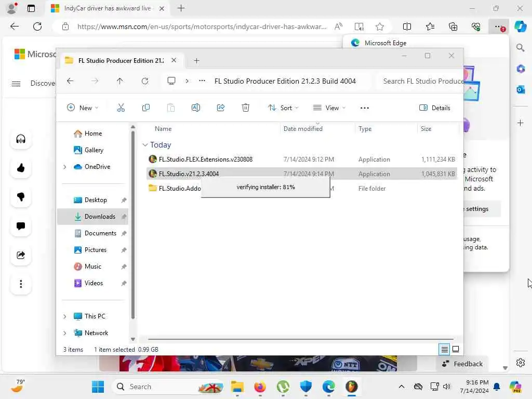Refresh the File Explorer folder view
532x399 pixels.
point(145,81)
